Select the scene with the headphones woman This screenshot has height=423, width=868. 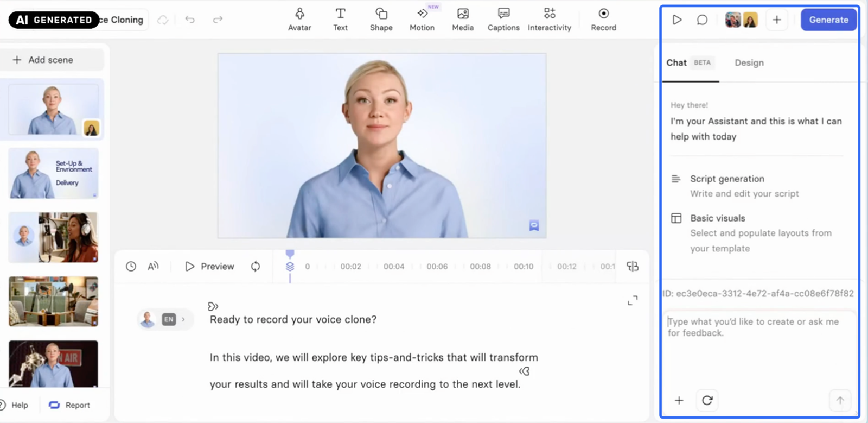[53, 237]
